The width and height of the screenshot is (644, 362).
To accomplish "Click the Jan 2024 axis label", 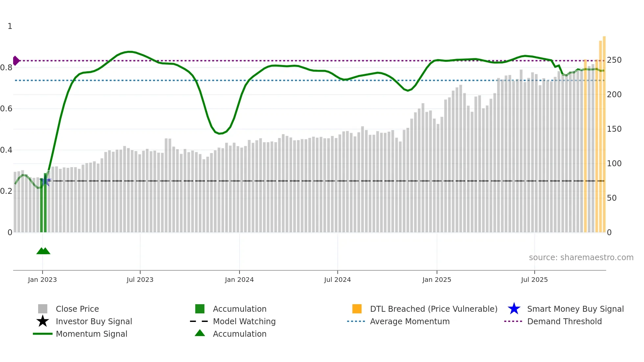I will point(239,280).
